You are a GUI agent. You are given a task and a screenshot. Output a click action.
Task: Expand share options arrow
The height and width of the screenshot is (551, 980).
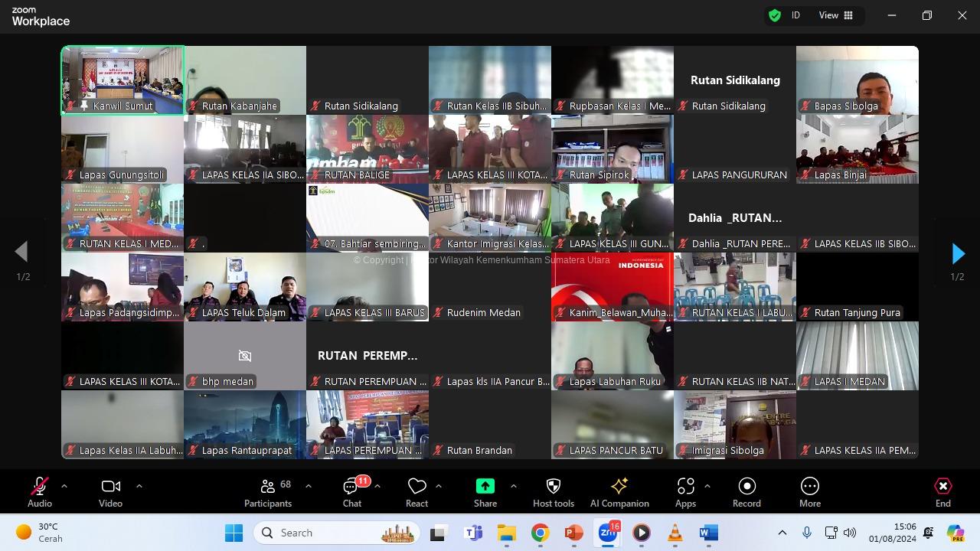(x=513, y=486)
